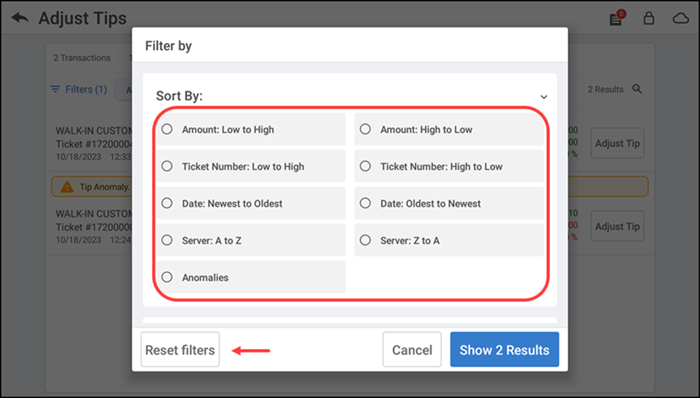Sort by Date: Oldest to Newest

[449, 203]
